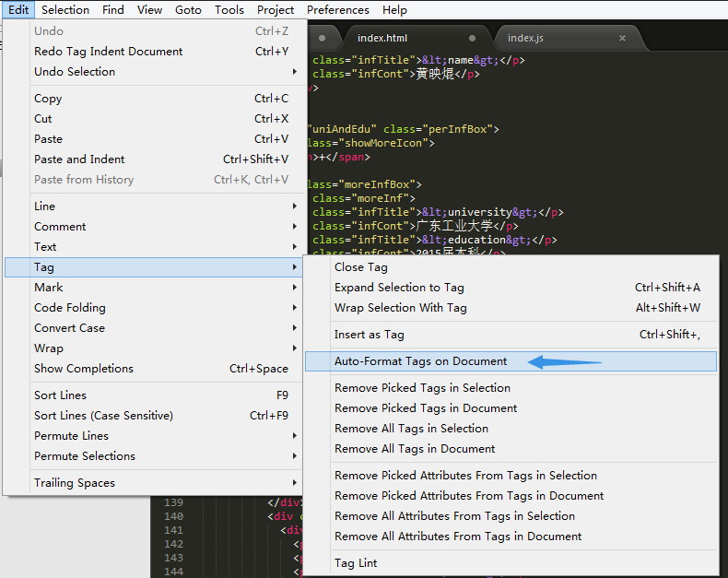The image size is (728, 578).
Task: Switch to the index.js tab
Action: 525,38
